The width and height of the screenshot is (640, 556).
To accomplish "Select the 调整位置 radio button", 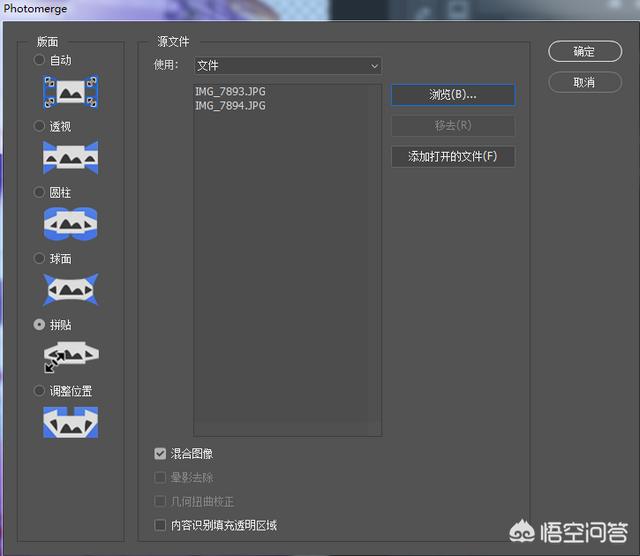I will tap(39, 391).
